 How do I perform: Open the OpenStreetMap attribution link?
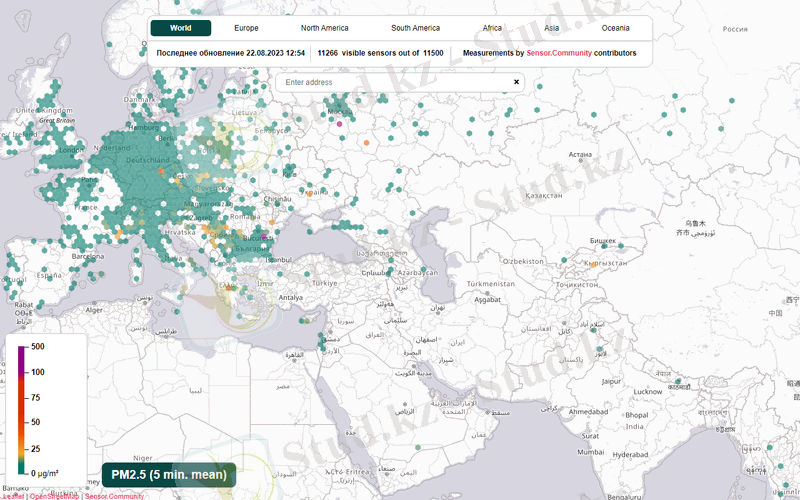pos(54,496)
